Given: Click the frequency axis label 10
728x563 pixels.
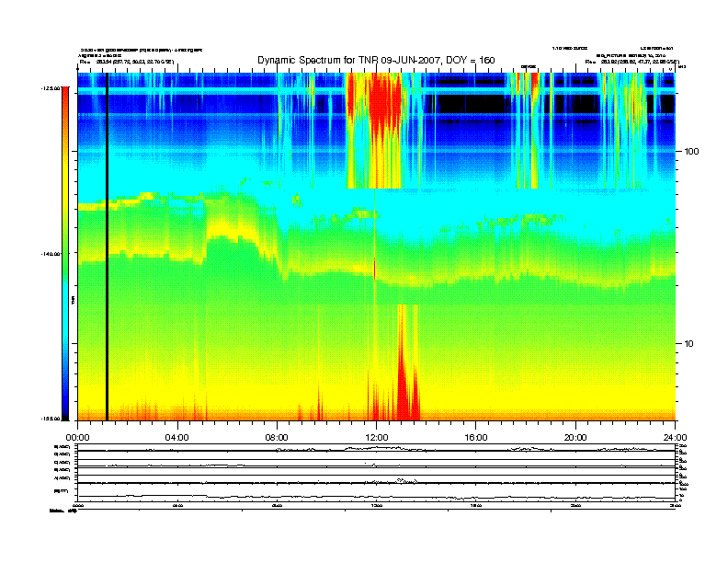Looking at the screenshot, I should 689,344.
